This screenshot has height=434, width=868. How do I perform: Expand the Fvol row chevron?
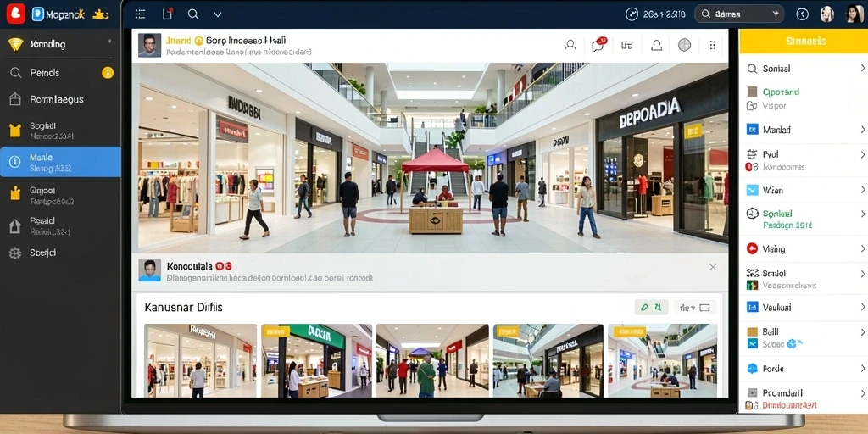click(862, 154)
